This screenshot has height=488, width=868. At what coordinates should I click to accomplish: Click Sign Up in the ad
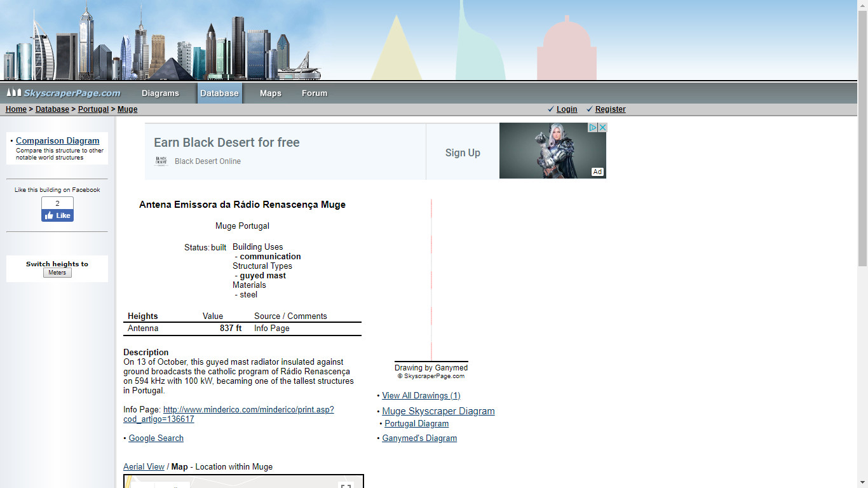463,152
